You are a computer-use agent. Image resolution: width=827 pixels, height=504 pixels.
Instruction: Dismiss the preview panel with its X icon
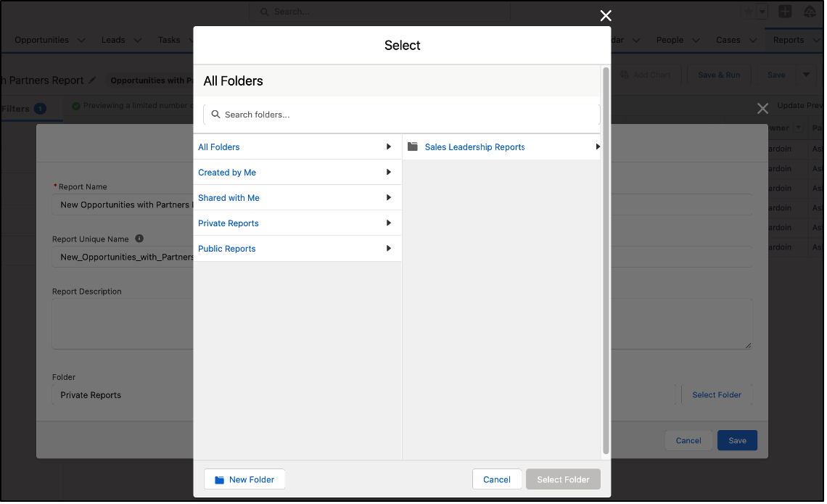(762, 108)
